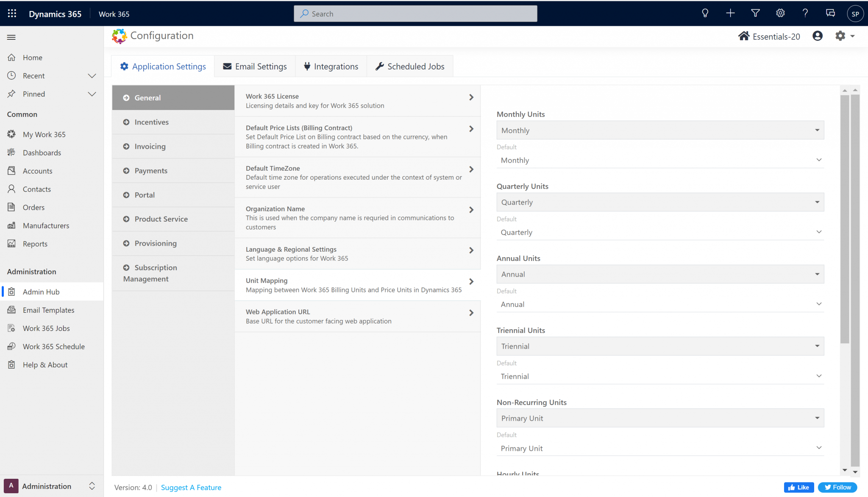Viewport: 868px width, 497px height.
Task: Click in the Search input box
Action: [415, 14]
